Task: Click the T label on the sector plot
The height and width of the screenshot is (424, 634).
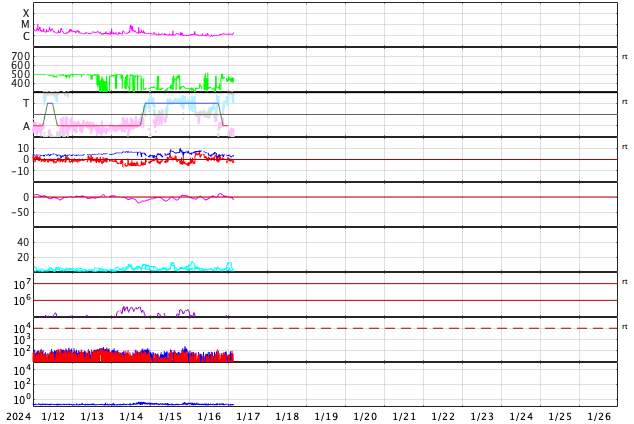Action: 26,103
